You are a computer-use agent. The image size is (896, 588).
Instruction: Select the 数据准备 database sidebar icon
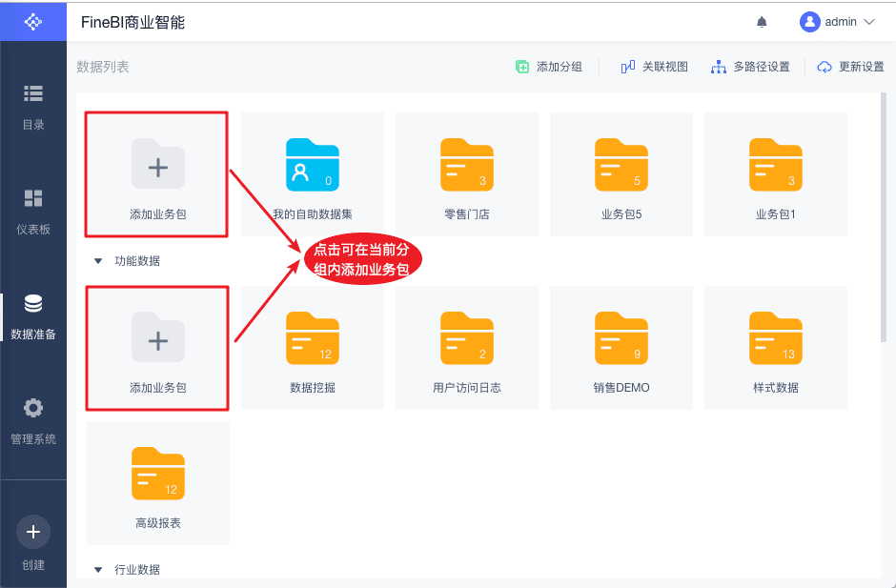(33, 303)
